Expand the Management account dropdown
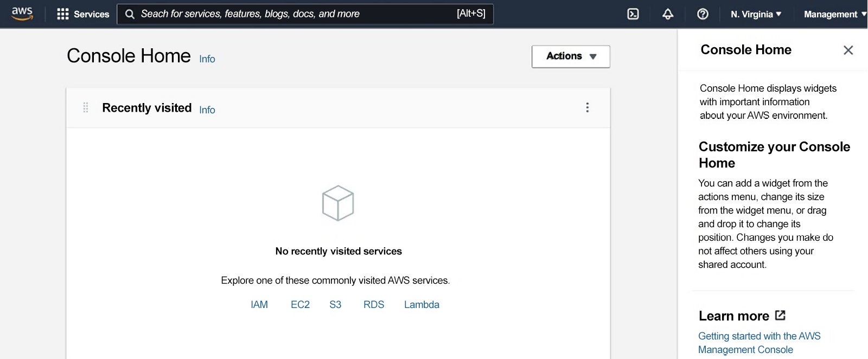 tap(835, 14)
